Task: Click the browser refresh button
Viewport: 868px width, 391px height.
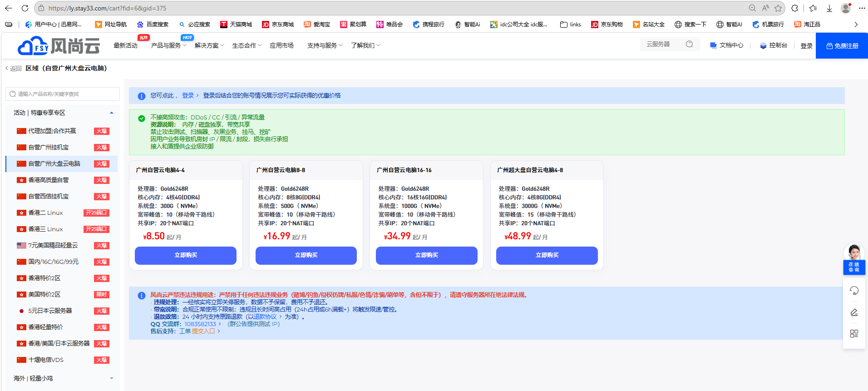Action: (25, 8)
